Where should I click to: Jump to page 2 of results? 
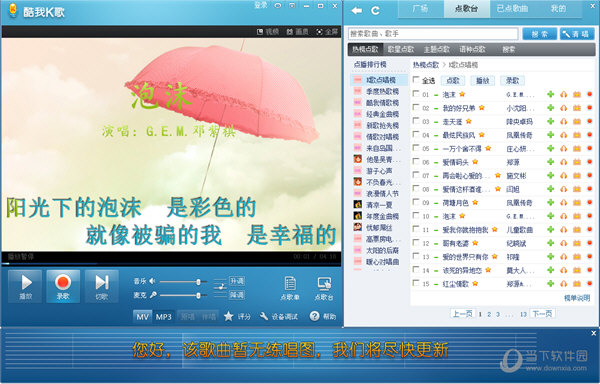point(489,314)
